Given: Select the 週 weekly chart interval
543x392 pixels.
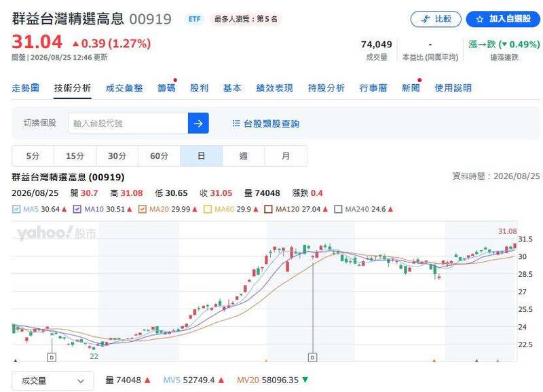Looking at the screenshot, I should 244,156.
